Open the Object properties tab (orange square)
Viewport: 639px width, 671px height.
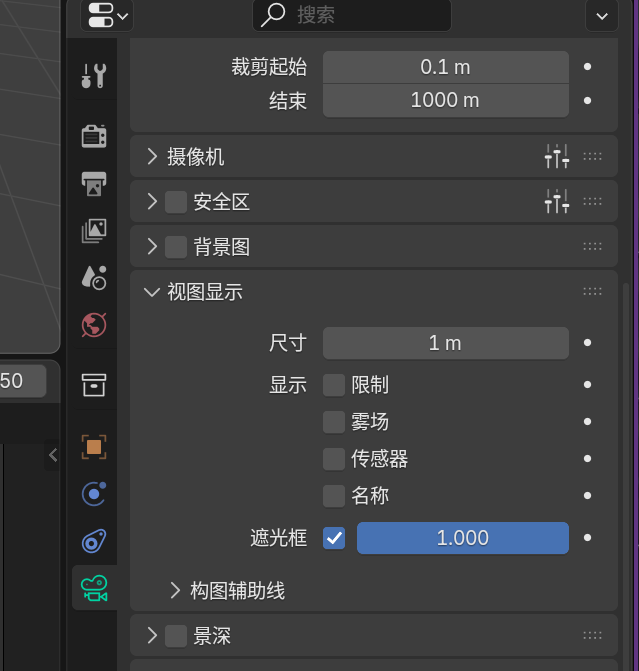(94, 447)
